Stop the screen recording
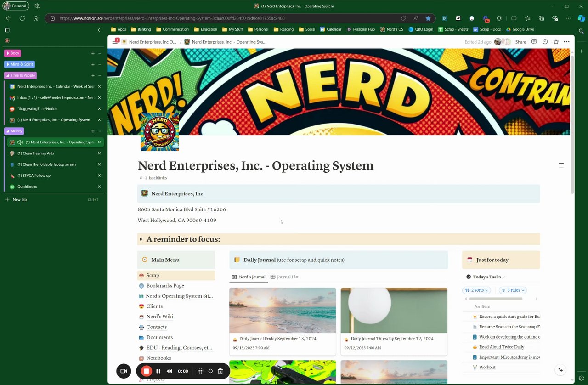 (147, 371)
